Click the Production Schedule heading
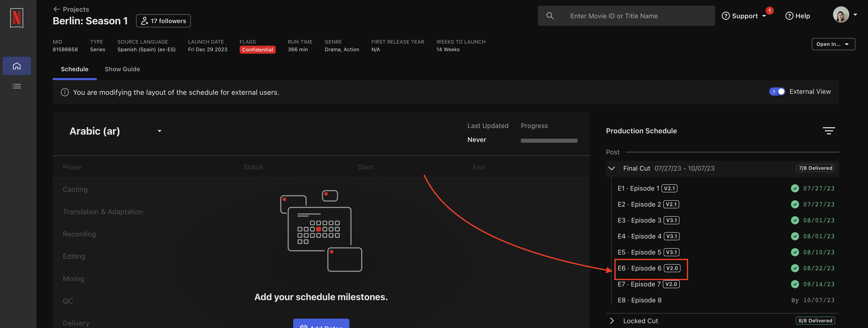 641,131
